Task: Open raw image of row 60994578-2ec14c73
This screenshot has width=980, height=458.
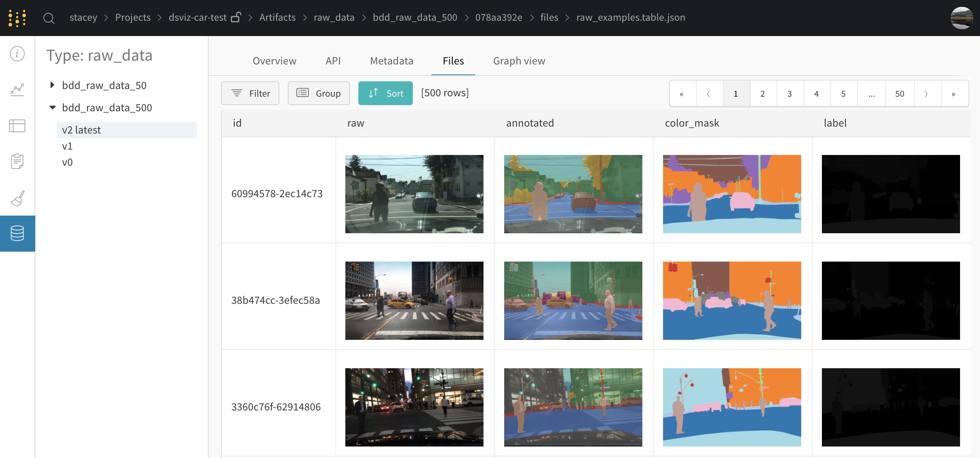Action: (x=414, y=194)
